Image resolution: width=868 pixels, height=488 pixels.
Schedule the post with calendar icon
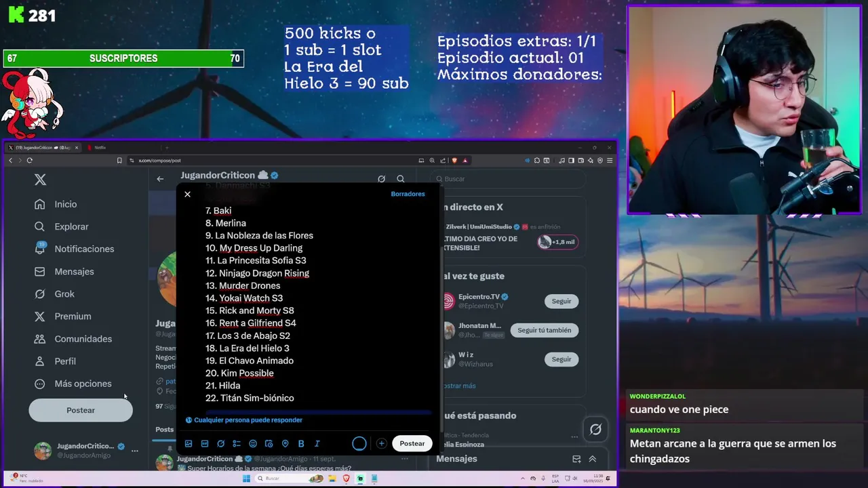(x=269, y=444)
